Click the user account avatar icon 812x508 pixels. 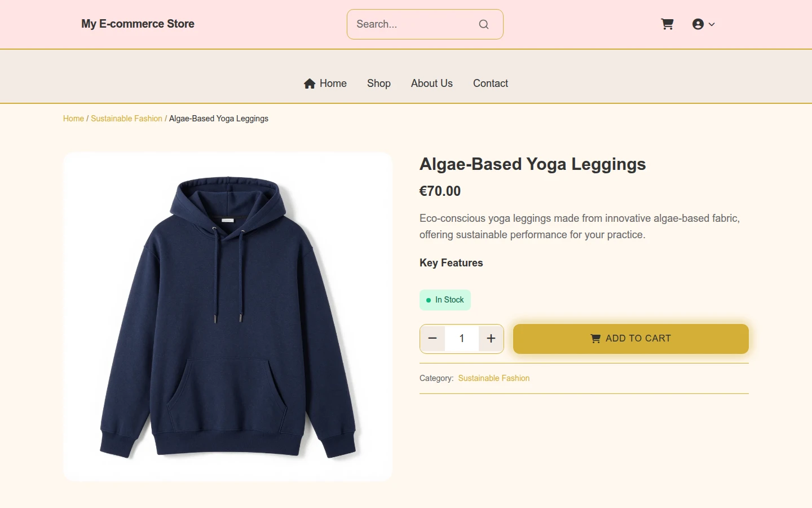click(x=698, y=24)
